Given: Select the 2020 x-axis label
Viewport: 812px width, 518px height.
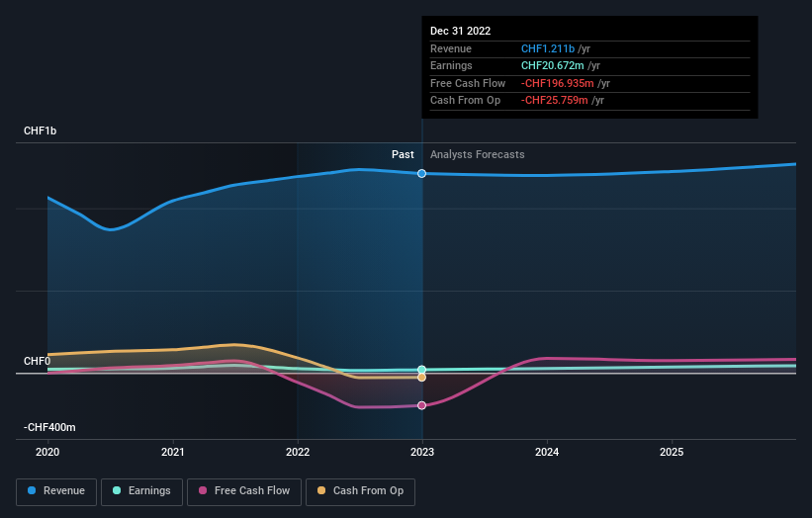Looking at the screenshot, I should point(47,453).
